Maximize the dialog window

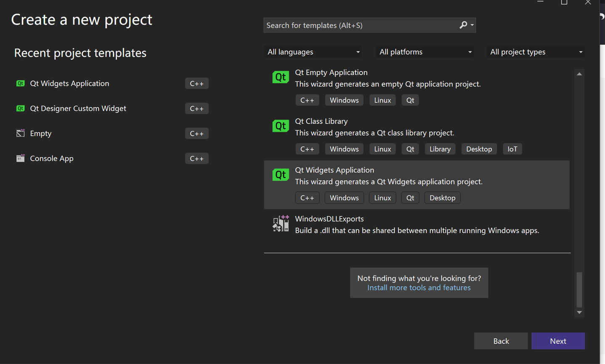pyautogui.click(x=564, y=3)
